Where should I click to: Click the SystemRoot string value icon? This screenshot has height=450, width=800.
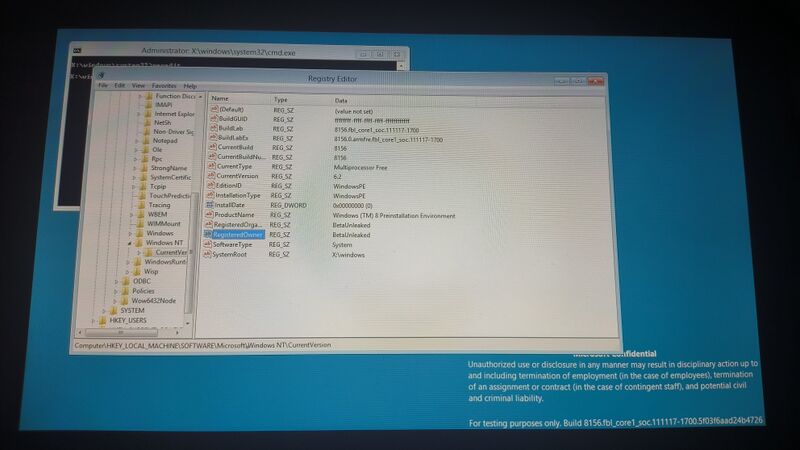click(207, 254)
